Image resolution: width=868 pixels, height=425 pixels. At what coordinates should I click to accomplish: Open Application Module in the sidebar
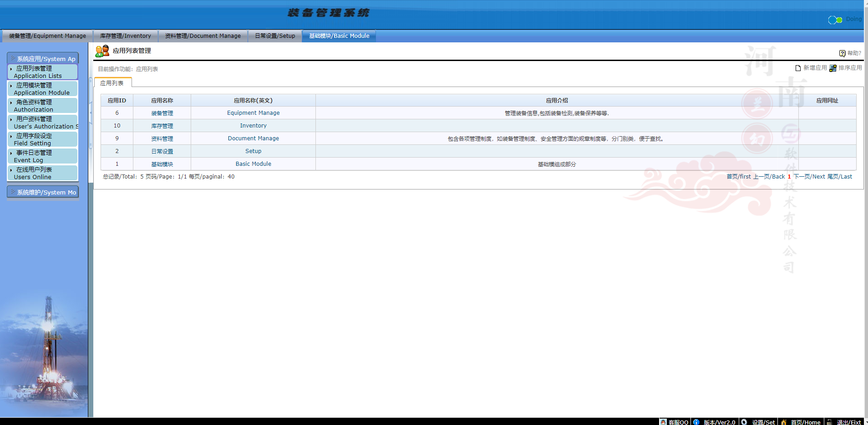tap(42, 89)
